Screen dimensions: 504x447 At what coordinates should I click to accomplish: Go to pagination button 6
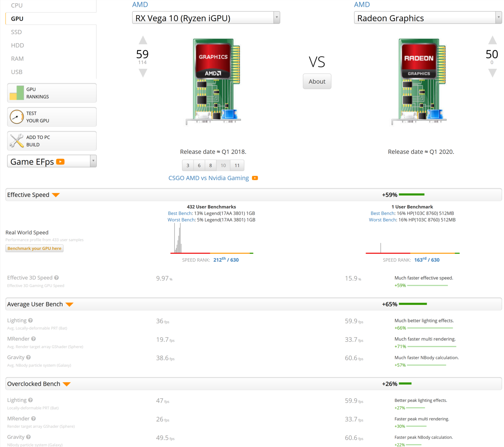(x=199, y=166)
